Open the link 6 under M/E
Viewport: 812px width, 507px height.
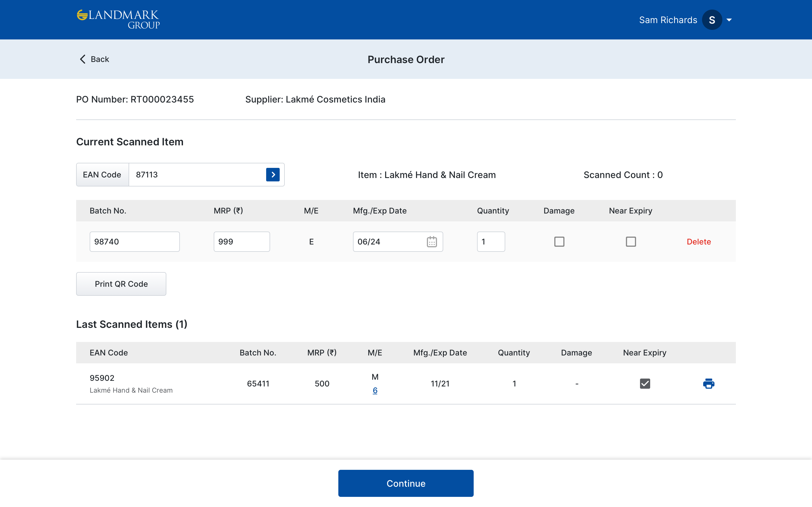375,390
